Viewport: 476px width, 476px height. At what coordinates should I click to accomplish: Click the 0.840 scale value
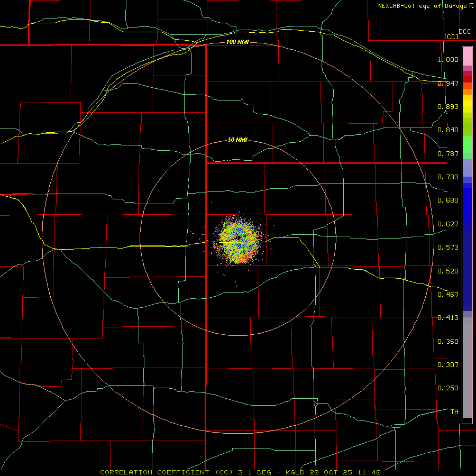coord(448,130)
